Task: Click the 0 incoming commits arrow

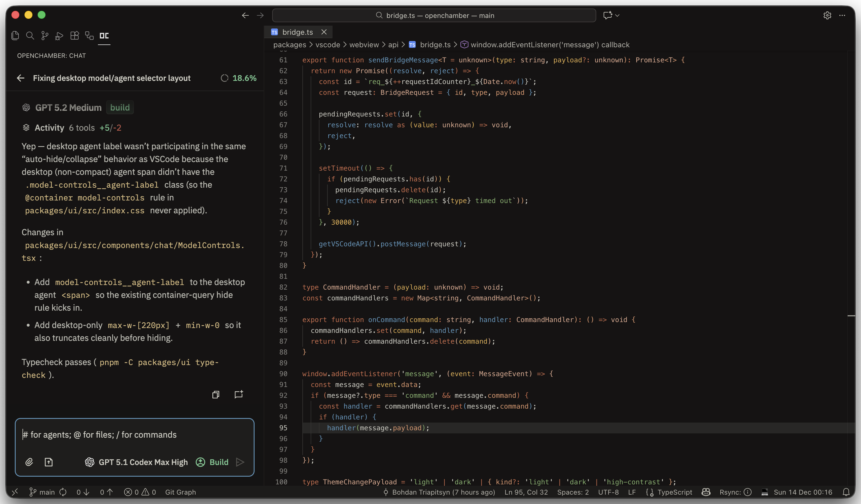Action: click(83, 492)
